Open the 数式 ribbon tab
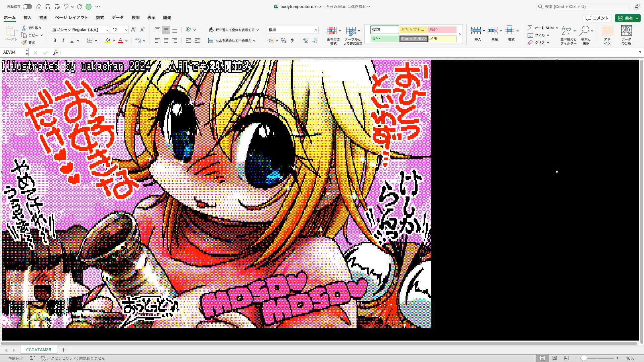Viewport: 644px width, 362px height. point(100,18)
